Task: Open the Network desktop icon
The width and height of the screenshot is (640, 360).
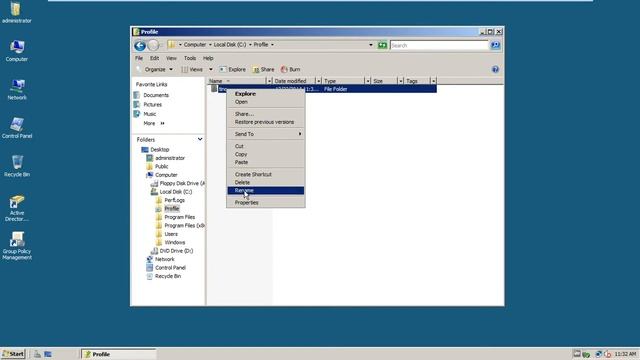Action: point(17,89)
